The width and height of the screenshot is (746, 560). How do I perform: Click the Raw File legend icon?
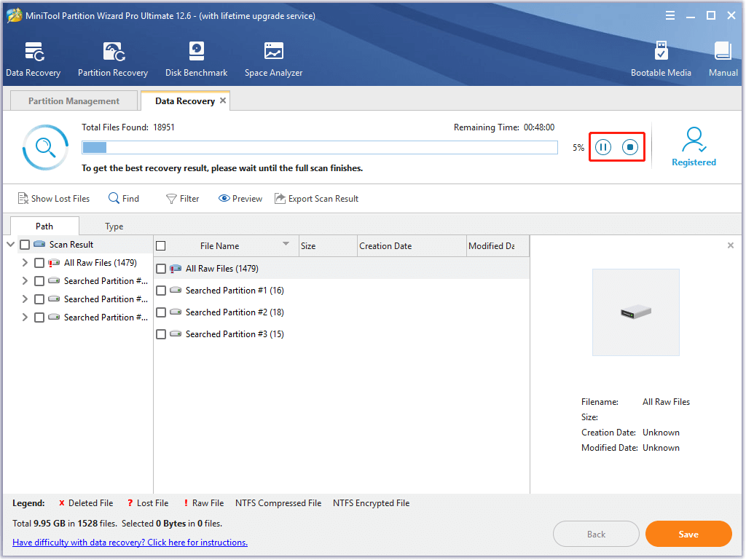(186, 503)
